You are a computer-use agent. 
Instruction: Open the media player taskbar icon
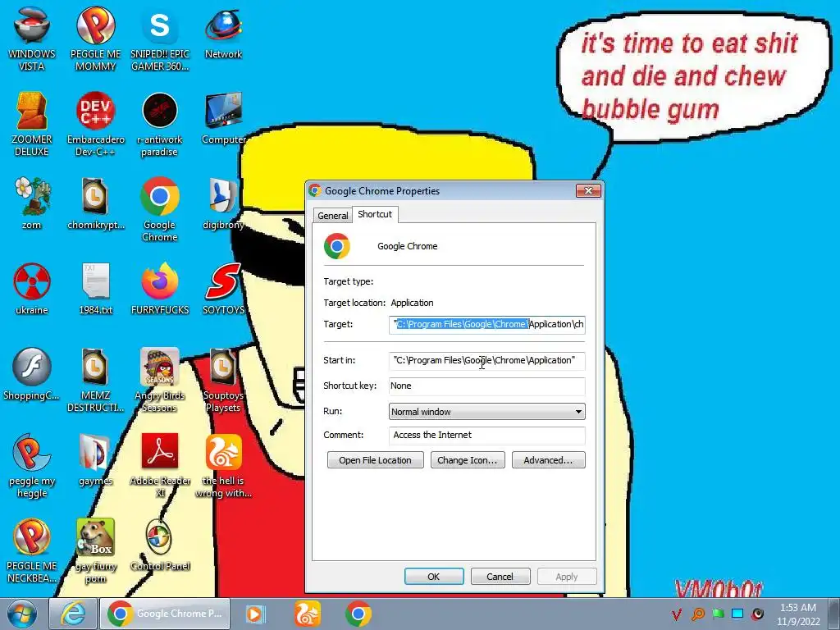256,614
